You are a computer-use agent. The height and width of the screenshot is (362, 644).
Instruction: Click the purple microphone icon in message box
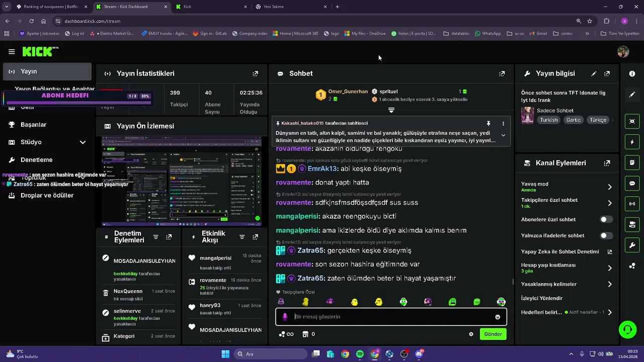coord(285,317)
